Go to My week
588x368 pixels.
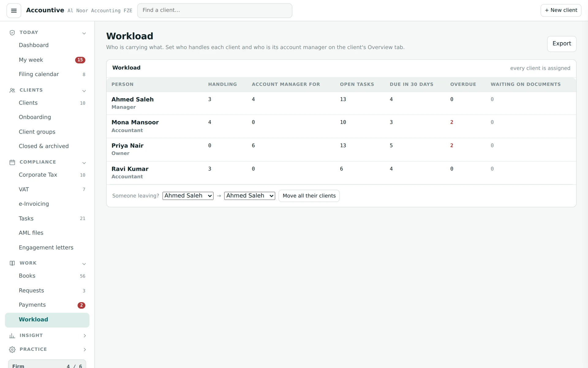coord(47,60)
